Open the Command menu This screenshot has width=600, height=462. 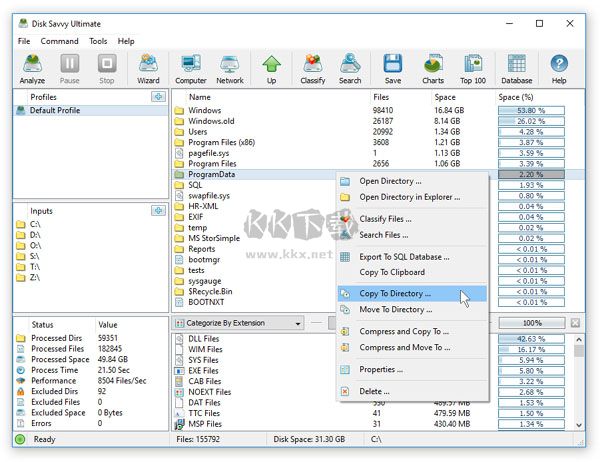click(x=60, y=41)
